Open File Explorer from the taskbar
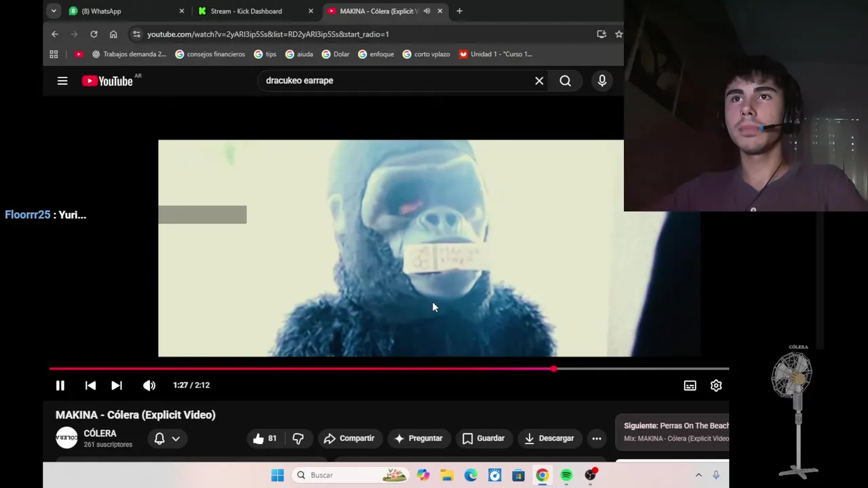The image size is (868, 488). point(447,475)
